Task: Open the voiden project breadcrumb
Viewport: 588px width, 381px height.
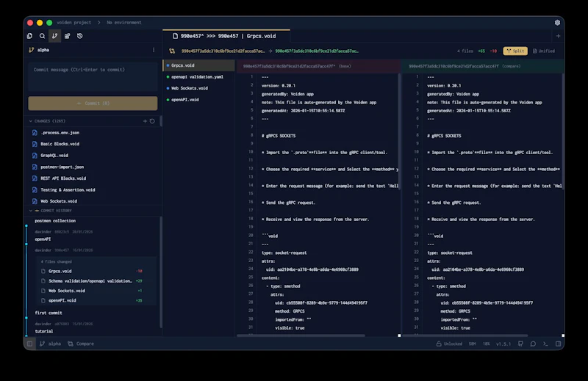Action: pos(74,23)
